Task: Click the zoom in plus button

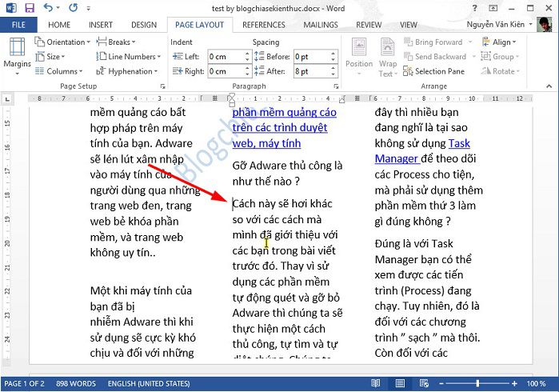Action: pos(514,384)
